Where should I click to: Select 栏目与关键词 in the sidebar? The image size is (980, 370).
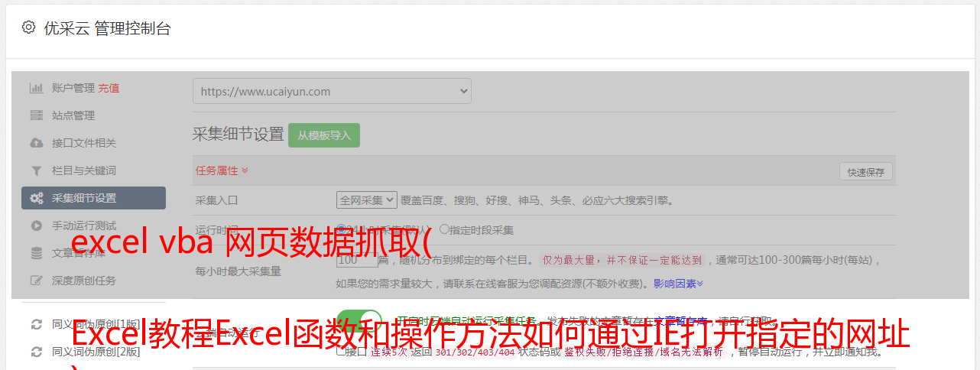click(84, 170)
